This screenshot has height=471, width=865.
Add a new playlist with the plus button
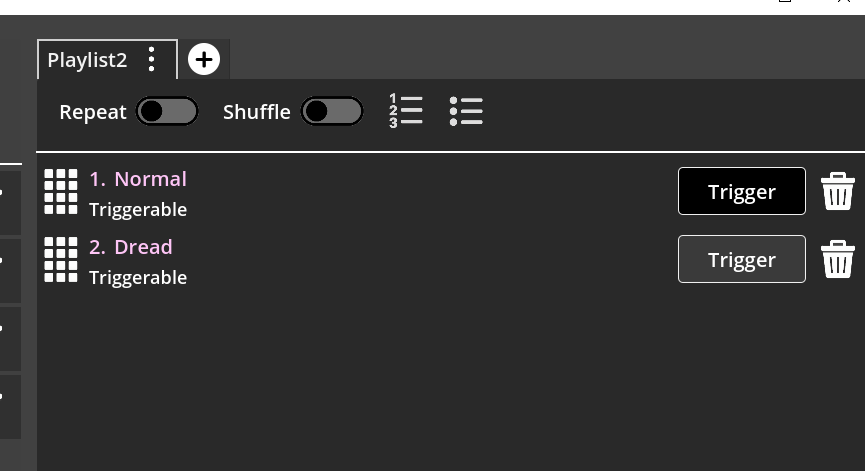point(204,60)
